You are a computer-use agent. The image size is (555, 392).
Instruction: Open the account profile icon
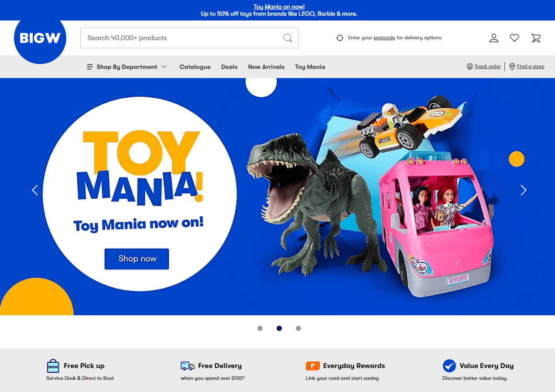click(493, 38)
